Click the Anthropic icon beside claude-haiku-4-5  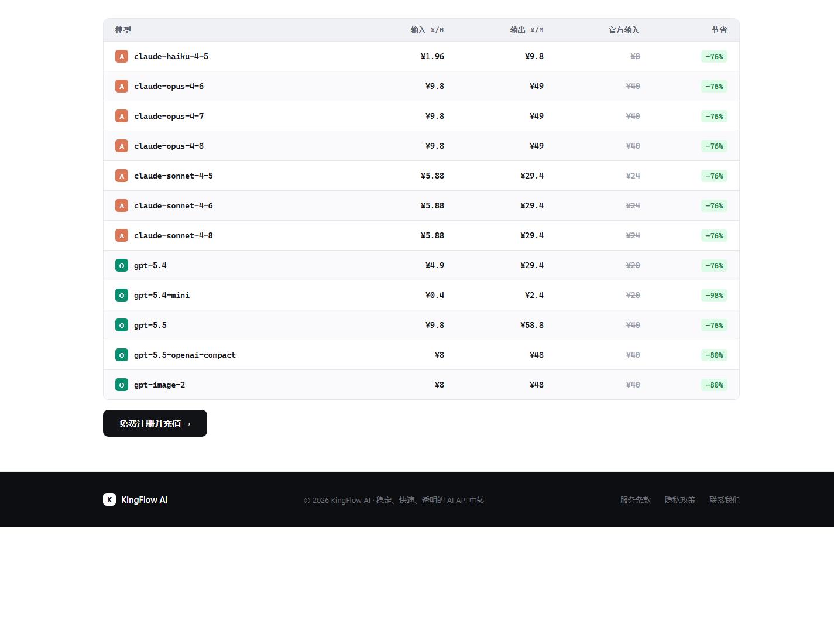click(x=122, y=56)
